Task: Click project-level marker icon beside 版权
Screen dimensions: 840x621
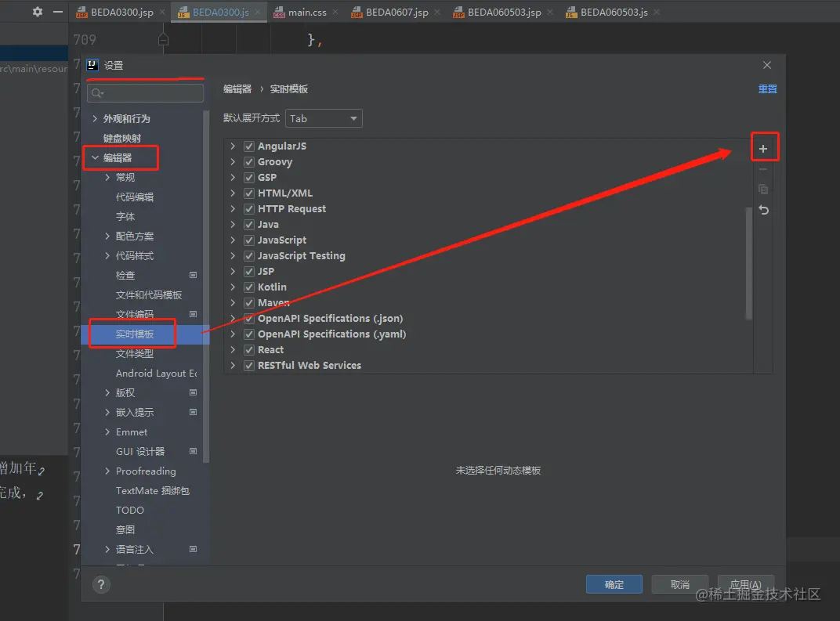Action: [x=194, y=392]
